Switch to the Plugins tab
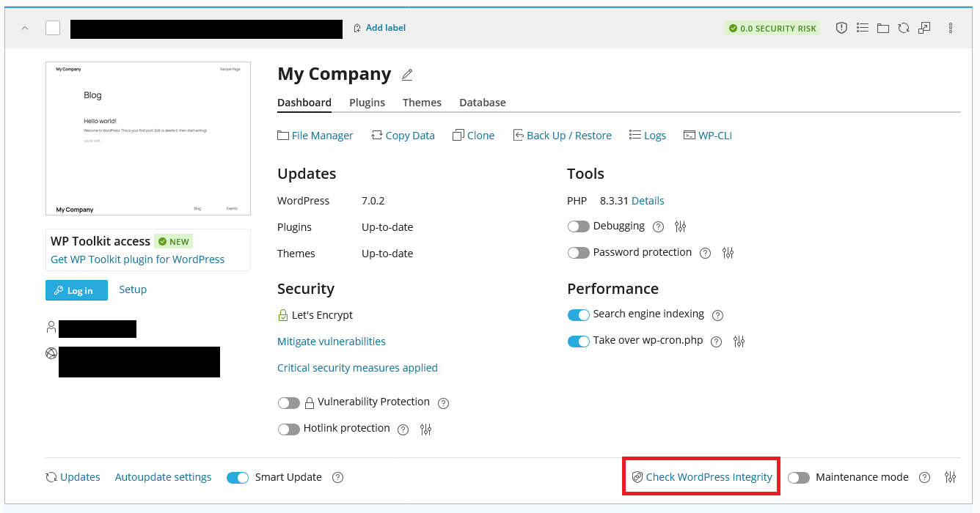This screenshot has height=513, width=980. (x=367, y=103)
